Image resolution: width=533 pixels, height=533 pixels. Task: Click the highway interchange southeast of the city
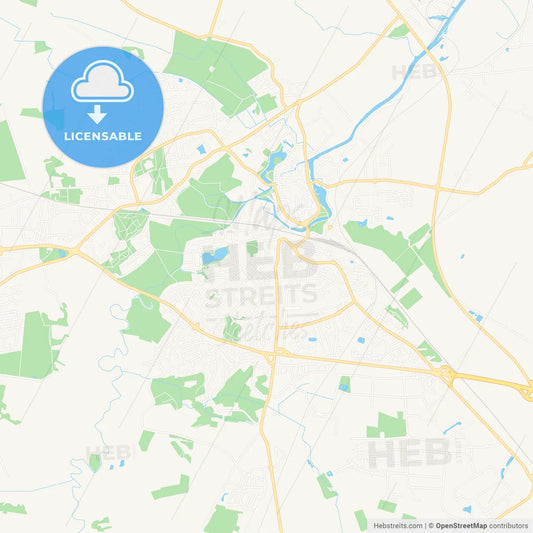click(x=447, y=374)
